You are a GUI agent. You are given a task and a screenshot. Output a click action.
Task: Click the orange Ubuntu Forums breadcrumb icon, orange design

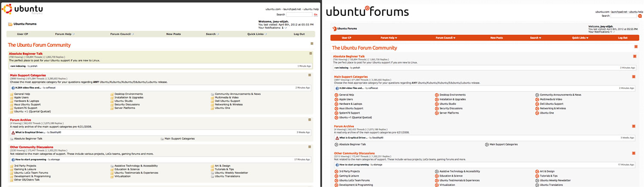pos(334,28)
